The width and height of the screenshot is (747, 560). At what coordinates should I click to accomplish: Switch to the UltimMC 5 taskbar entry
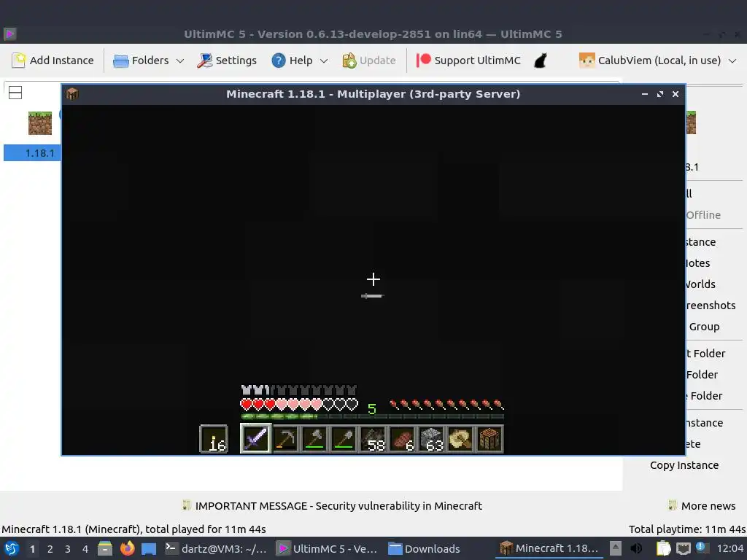coord(328,548)
